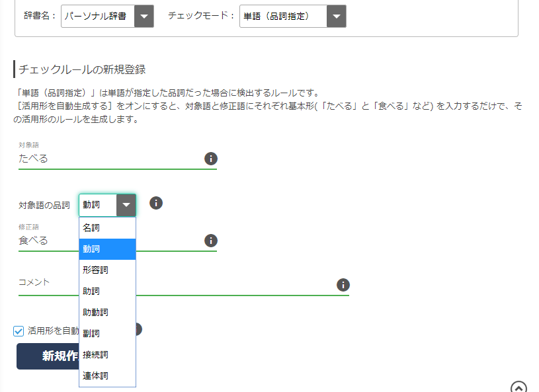
Task: Pick 副詞 from the list
Action: click(x=107, y=334)
